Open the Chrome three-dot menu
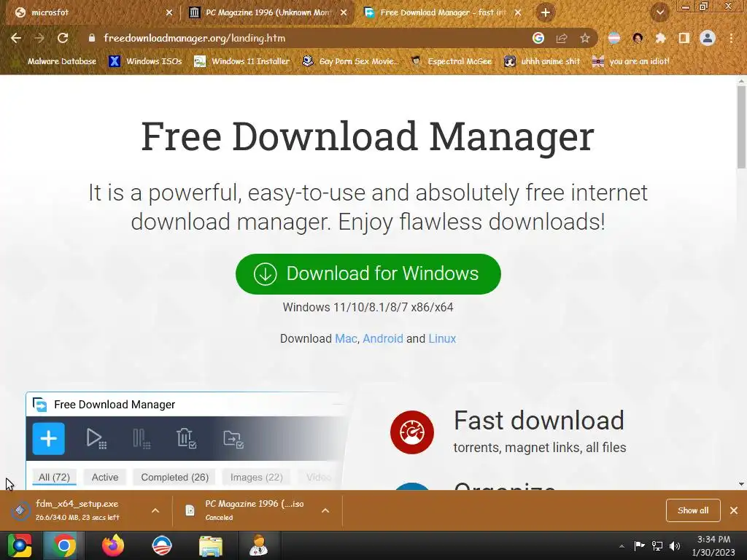The image size is (747, 560). (731, 38)
